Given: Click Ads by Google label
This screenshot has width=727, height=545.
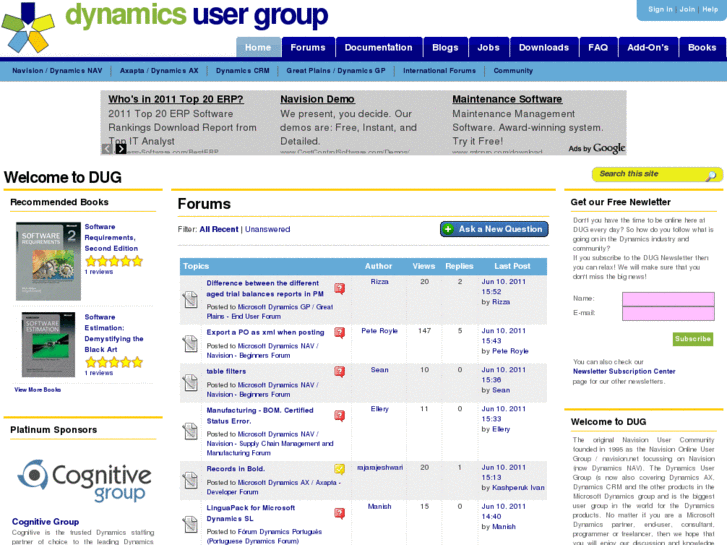Looking at the screenshot, I should 597,148.
